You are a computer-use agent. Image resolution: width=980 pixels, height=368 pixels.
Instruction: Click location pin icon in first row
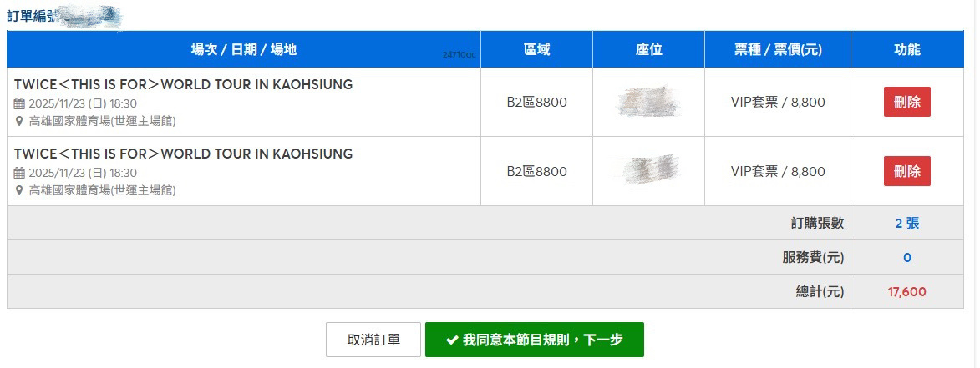(x=18, y=121)
